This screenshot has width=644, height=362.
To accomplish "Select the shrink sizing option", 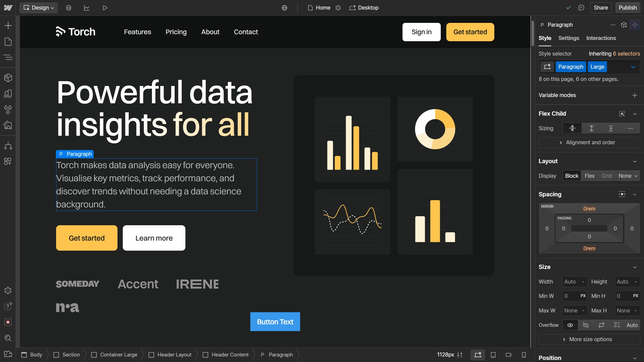I will click(572, 128).
